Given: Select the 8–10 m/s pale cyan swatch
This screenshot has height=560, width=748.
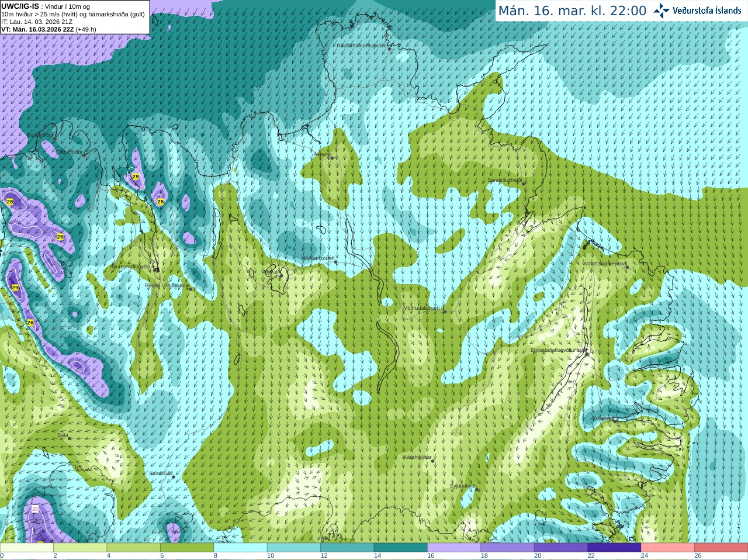Looking at the screenshot, I should (x=240, y=548).
